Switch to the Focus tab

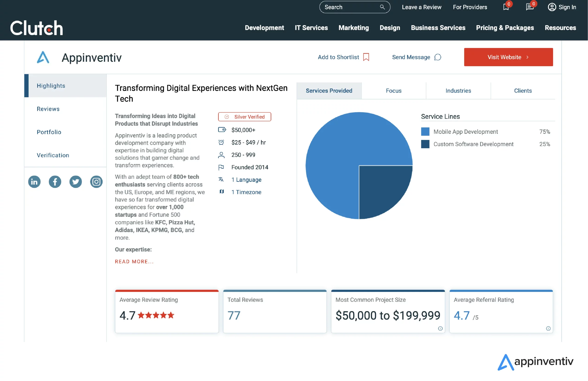coord(393,91)
